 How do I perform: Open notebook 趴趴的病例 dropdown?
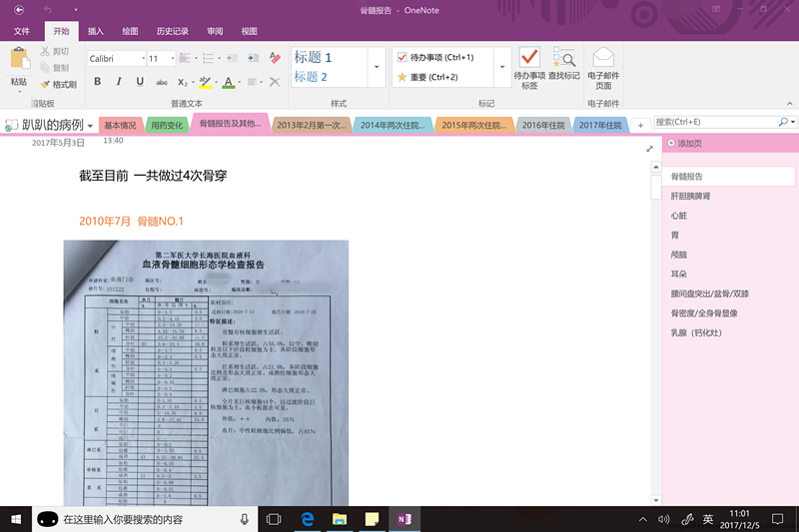pyautogui.click(x=90, y=125)
